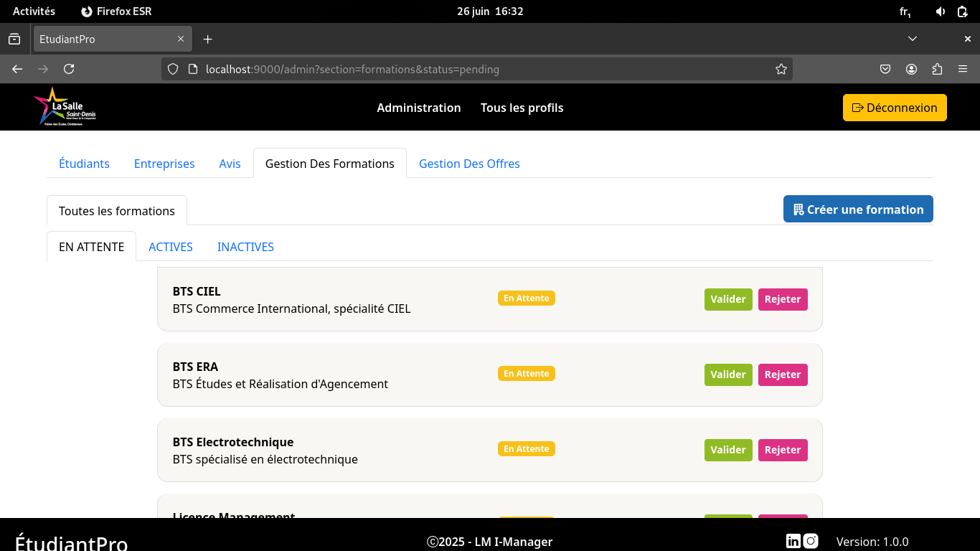Image resolution: width=980 pixels, height=551 pixels.
Task: Open the Firefox account icon
Action: pos(911,70)
